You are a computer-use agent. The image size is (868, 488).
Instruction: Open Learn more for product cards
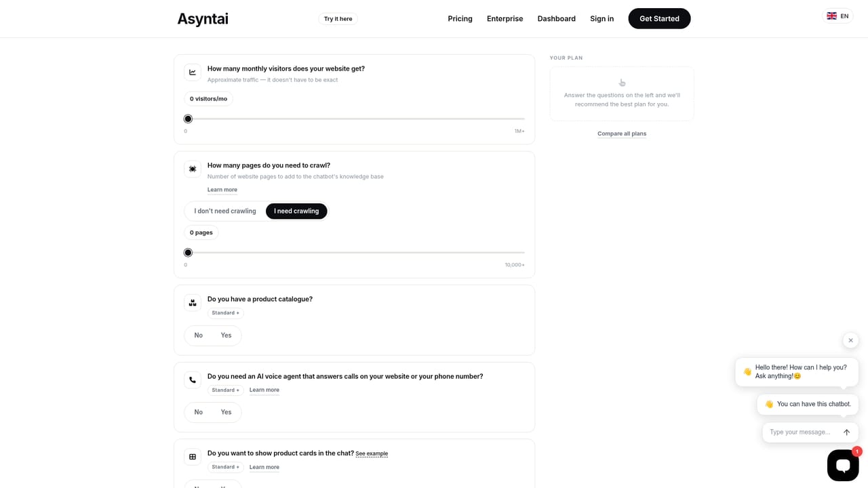coord(264,467)
